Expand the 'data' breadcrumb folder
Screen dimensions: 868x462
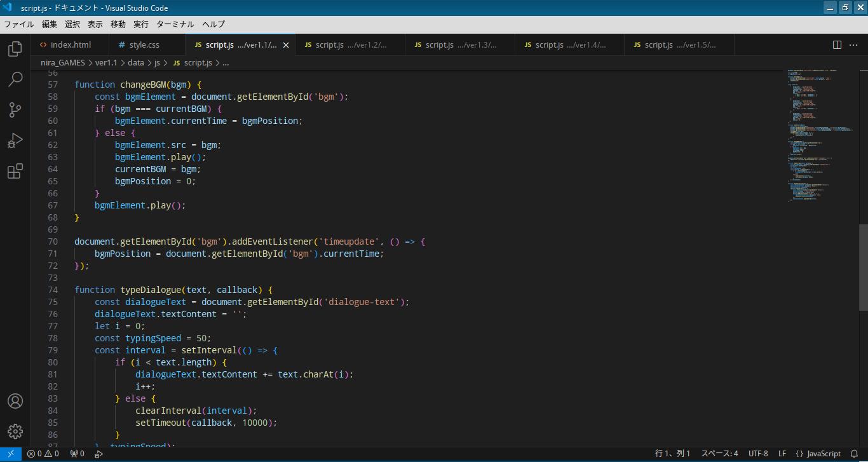click(135, 63)
